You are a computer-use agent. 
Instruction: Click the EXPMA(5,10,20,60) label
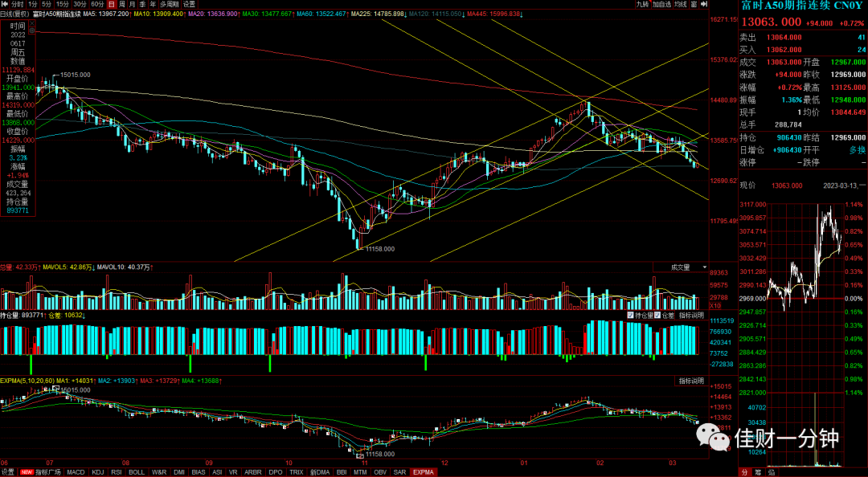pos(26,381)
